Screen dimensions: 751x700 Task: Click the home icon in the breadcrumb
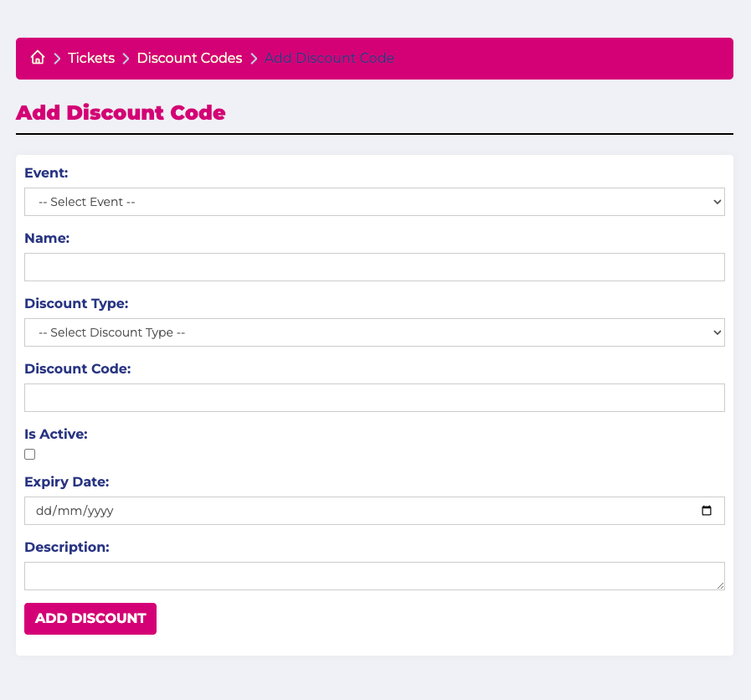38,57
